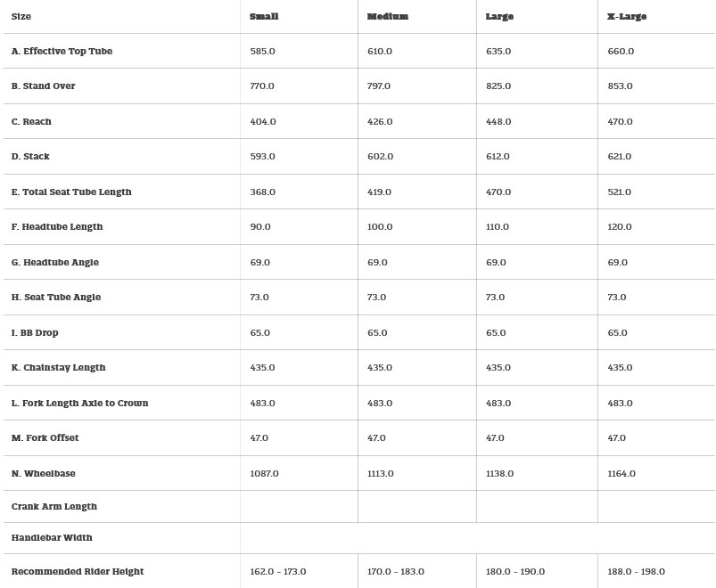Click the X-Large column header
716x588 pixels.
(626, 17)
